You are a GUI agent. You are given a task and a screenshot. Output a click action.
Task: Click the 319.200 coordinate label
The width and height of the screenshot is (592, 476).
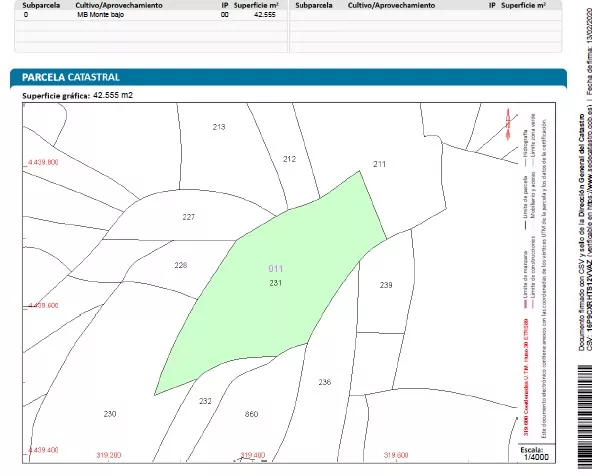click(x=109, y=455)
